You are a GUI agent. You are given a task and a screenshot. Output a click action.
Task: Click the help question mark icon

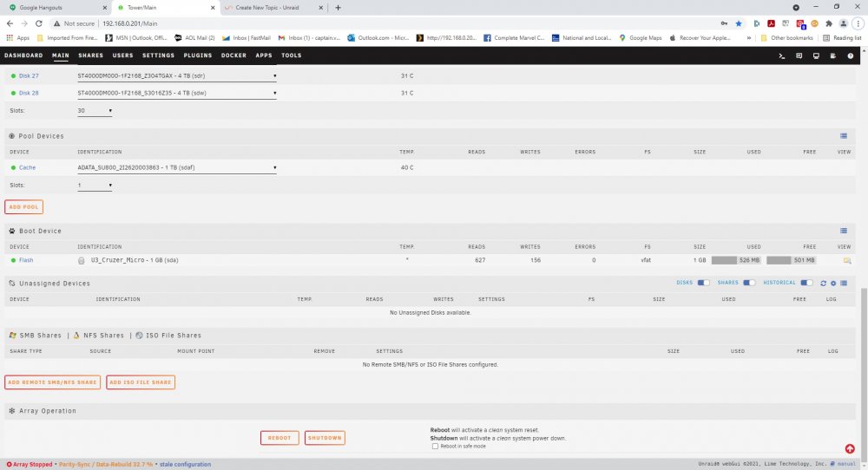(x=851, y=55)
